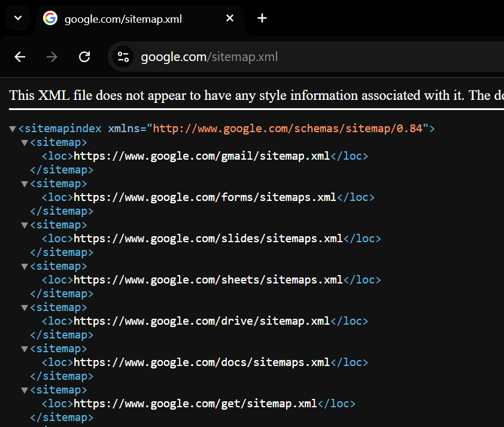Go forward to next page
504x427 pixels.
(51, 57)
